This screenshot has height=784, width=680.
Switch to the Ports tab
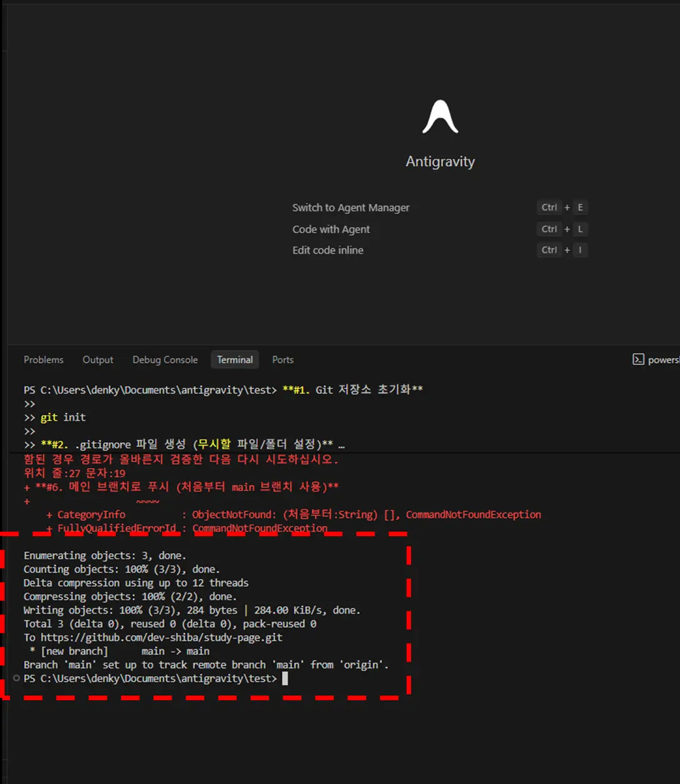coord(283,360)
